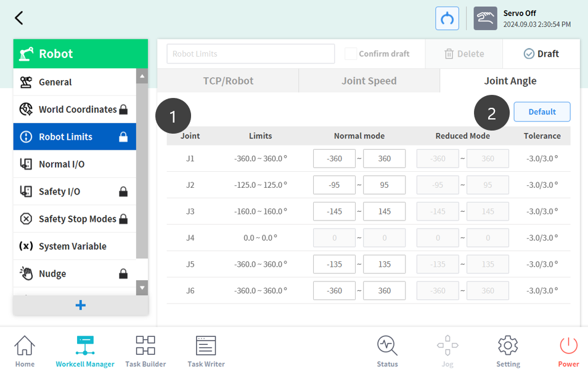Click J2 Normal mode minimum field
Image resolution: width=588 pixels, height=372 pixels.
click(x=334, y=185)
